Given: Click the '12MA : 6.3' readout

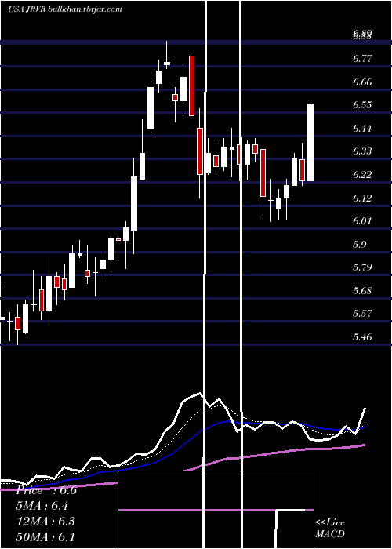Looking at the screenshot, I should pos(45,522).
